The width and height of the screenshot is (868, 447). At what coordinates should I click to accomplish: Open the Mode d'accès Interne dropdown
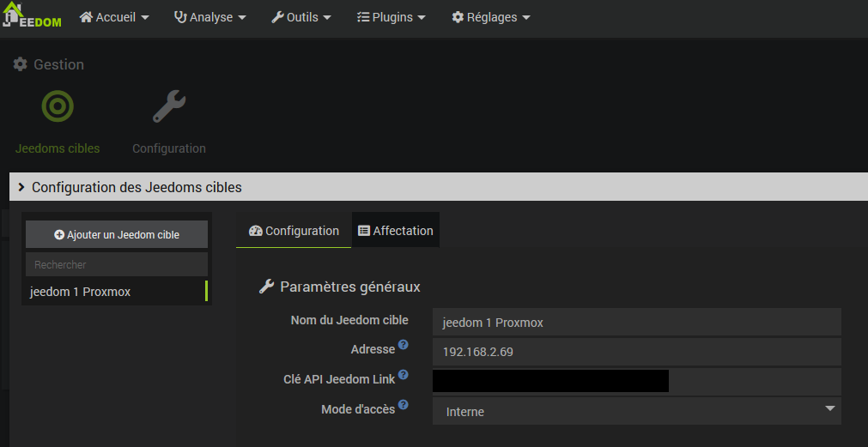click(x=636, y=411)
